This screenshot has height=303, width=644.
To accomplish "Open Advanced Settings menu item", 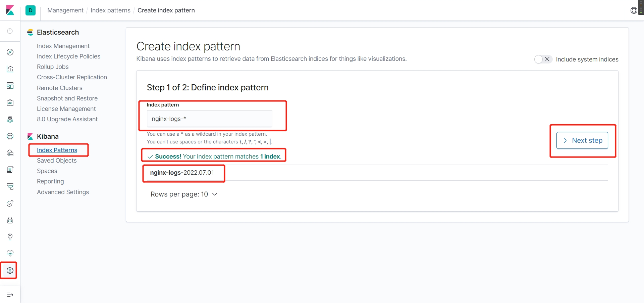I will coord(63,192).
